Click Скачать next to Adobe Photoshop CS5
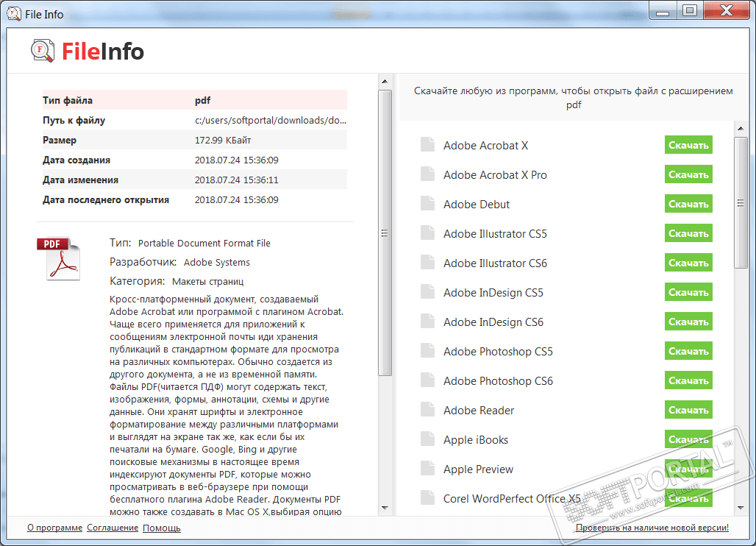The width and height of the screenshot is (756, 546). point(688,351)
